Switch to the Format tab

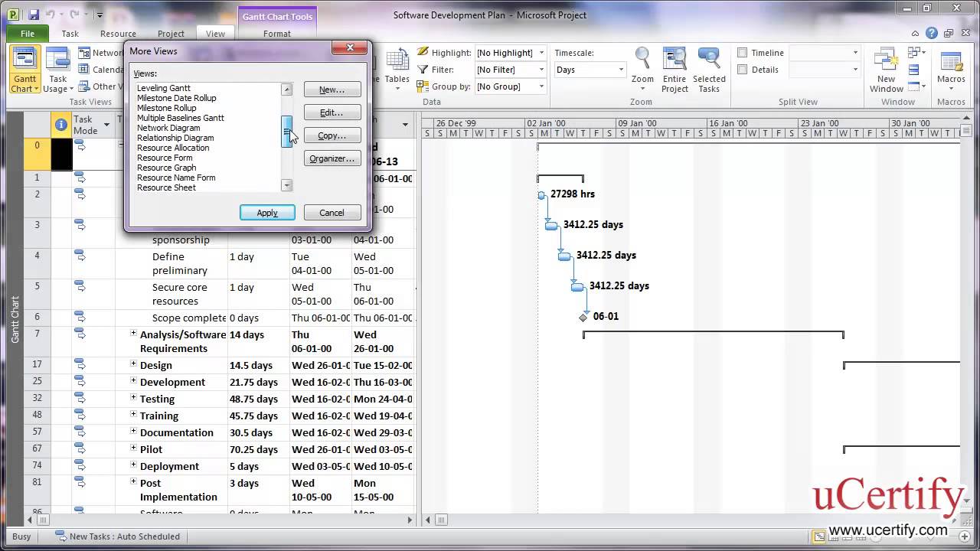point(276,34)
